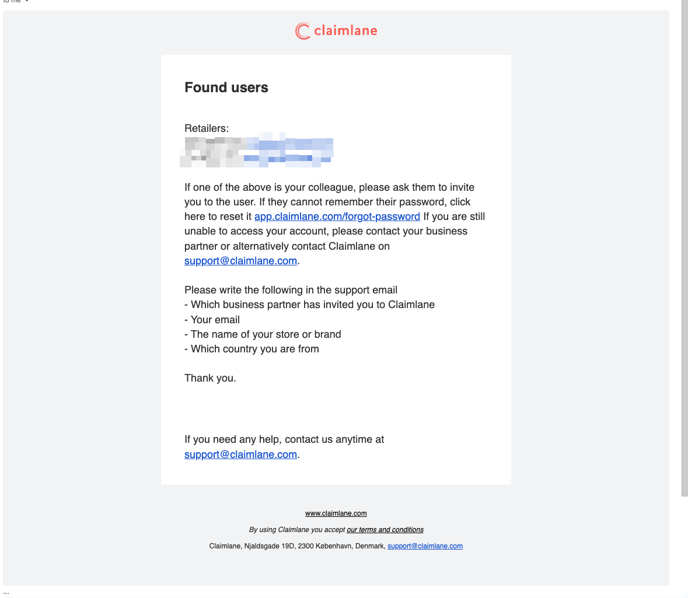The height and width of the screenshot is (598, 688).
Task: Click the vertical scrollbar on right edge
Action: point(684,248)
